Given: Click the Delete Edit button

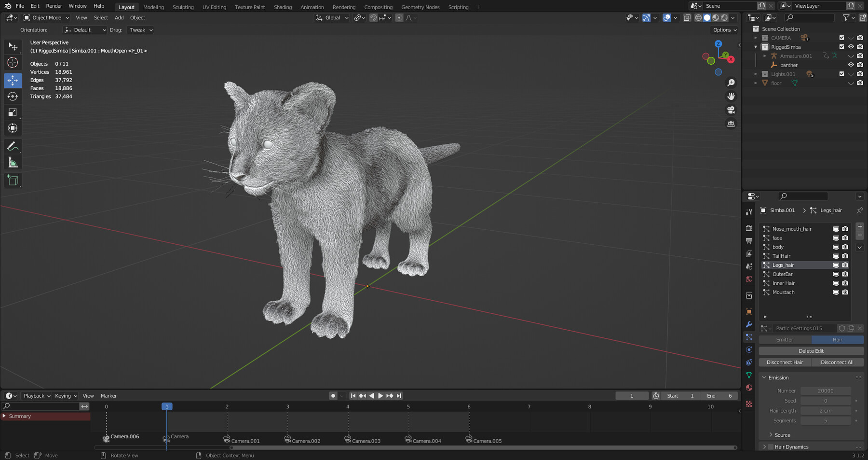Looking at the screenshot, I should (811, 351).
